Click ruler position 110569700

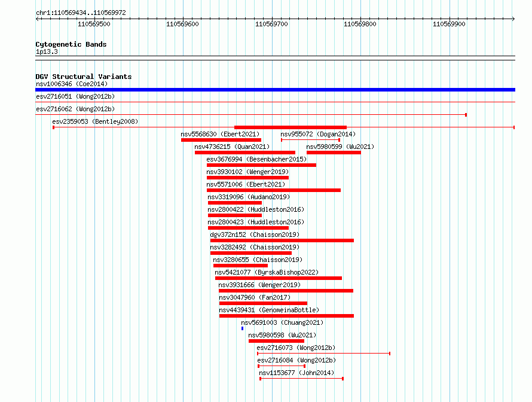coord(271,24)
